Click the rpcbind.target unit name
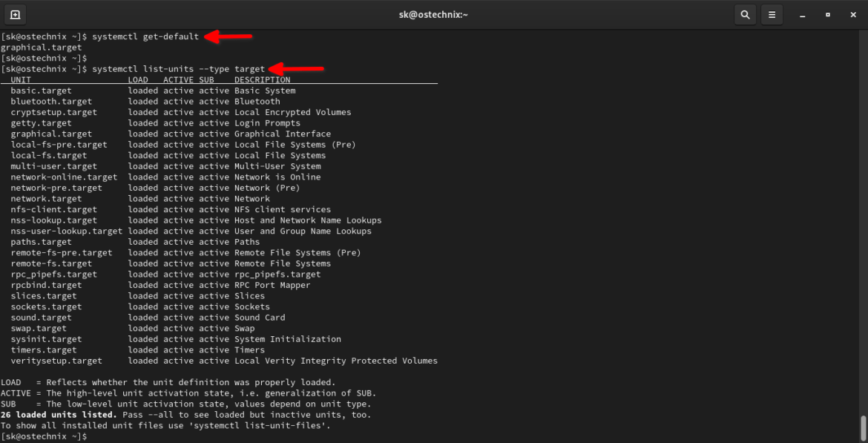The image size is (868, 443). 47,285
